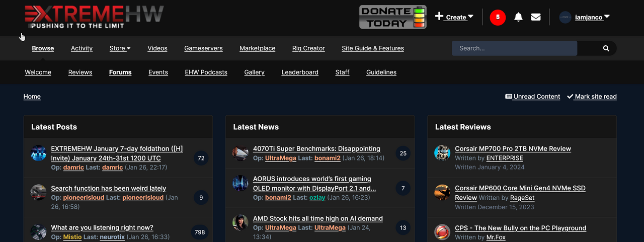Open the notifications bell icon
644x242 pixels.
518,17
